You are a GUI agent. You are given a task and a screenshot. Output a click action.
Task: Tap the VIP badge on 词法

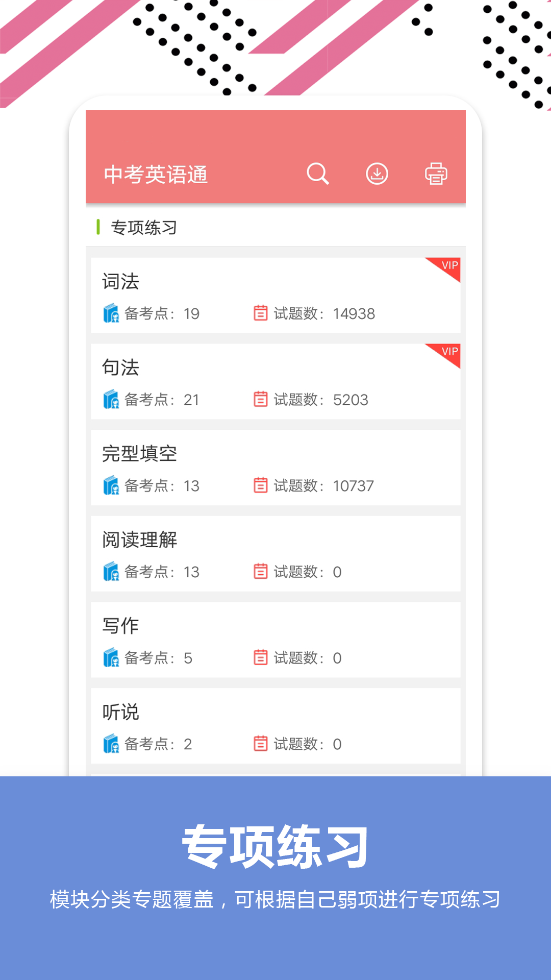click(447, 266)
